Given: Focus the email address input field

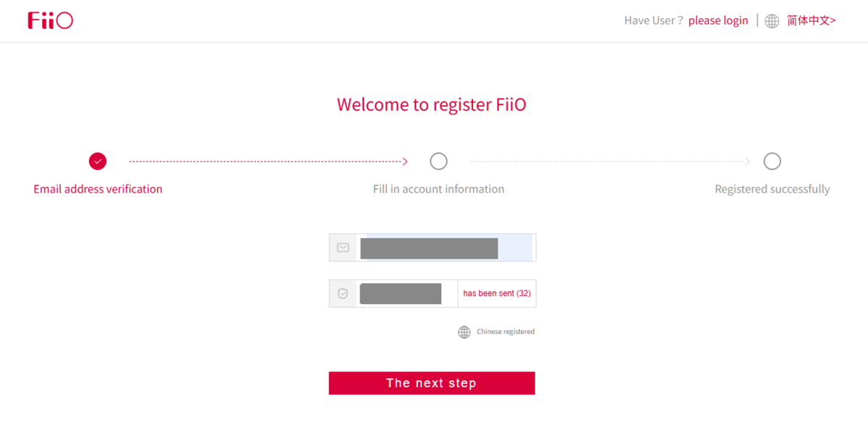Looking at the screenshot, I should point(446,248).
